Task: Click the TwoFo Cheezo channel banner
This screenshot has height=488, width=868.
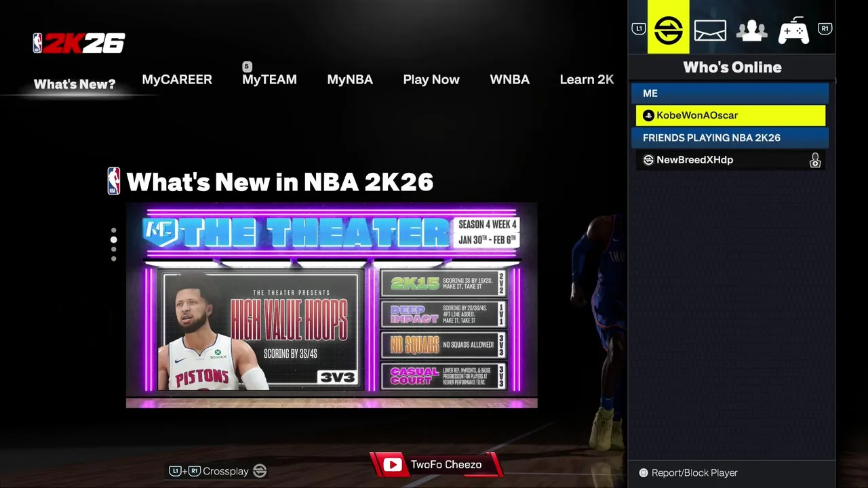Action: tap(435, 465)
